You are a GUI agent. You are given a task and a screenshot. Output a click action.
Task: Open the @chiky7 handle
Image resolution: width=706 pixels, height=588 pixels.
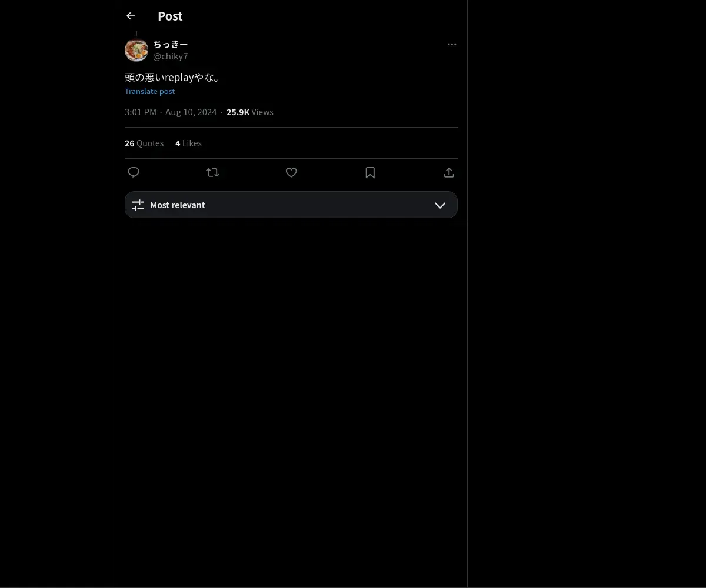[x=171, y=56]
